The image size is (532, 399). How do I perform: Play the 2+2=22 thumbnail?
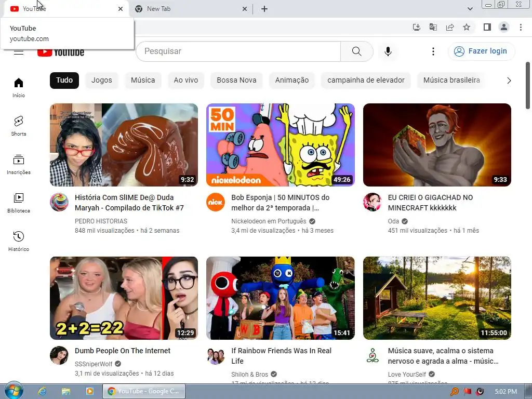tap(124, 298)
